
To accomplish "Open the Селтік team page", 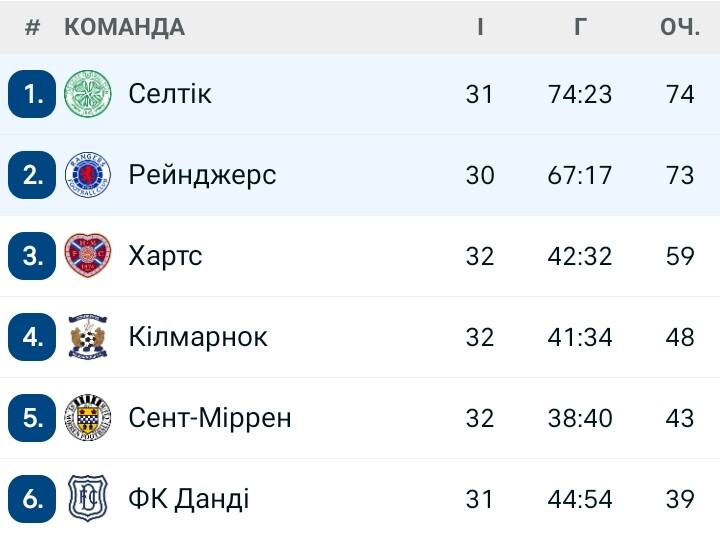I will [170, 94].
